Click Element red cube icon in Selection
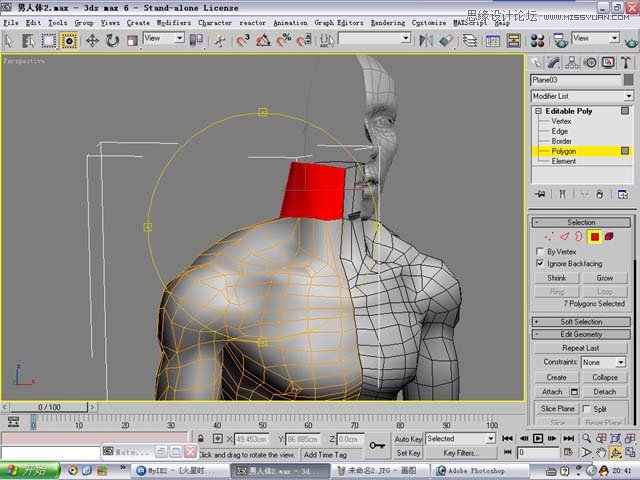 (609, 236)
